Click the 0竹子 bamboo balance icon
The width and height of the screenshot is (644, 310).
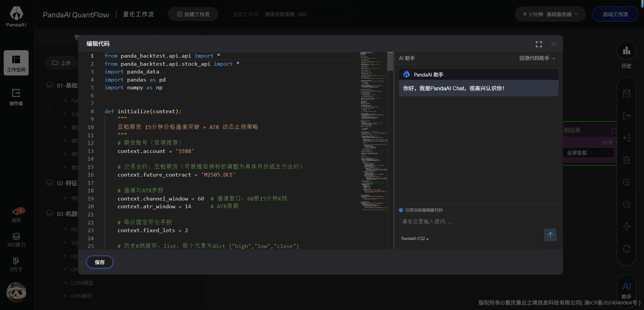[x=16, y=265]
